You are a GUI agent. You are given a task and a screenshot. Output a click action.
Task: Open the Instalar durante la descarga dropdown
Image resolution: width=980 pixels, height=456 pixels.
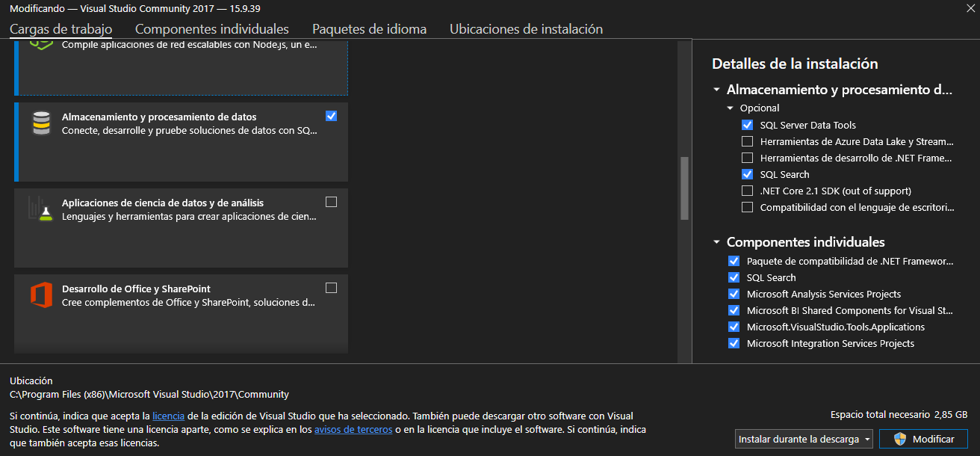tap(804, 440)
